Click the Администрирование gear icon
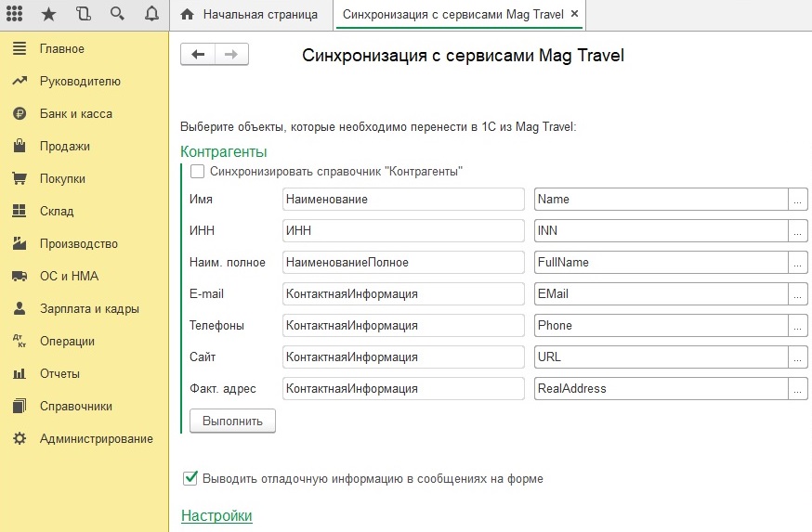This screenshot has height=532, width=812. [20, 438]
